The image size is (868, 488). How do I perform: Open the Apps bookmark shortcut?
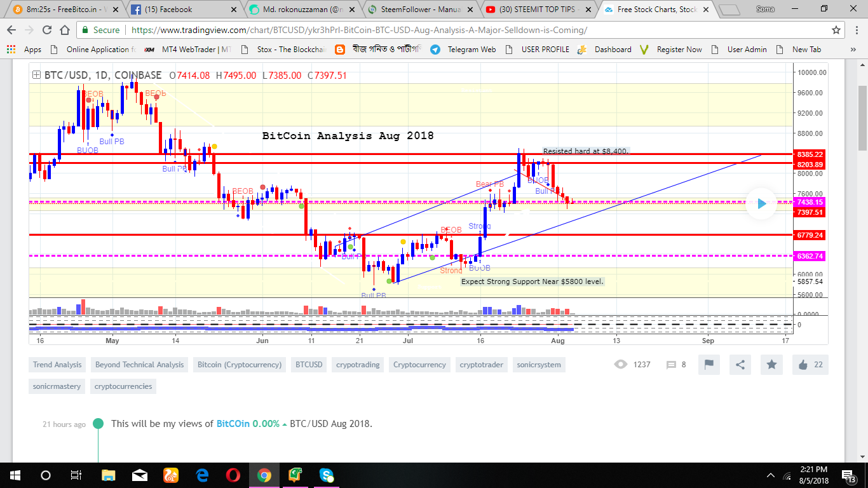tap(25, 50)
